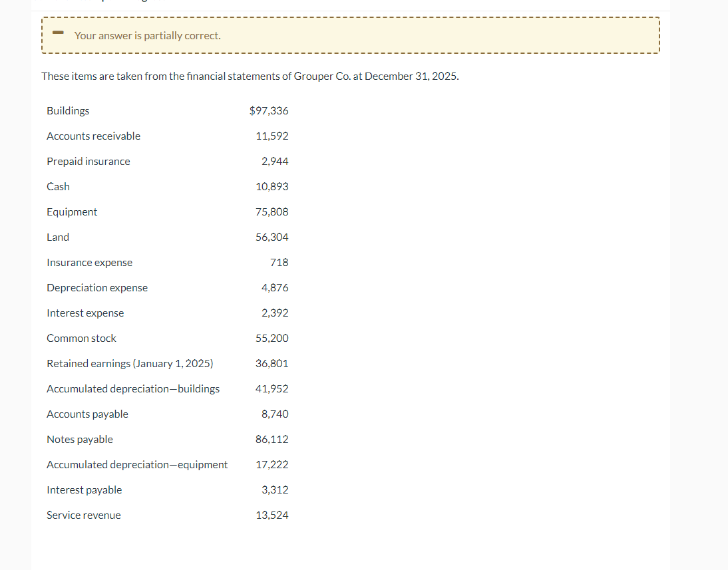This screenshot has width=728, height=570.
Task: Select Retained earnings (January 1, 2025)
Action: [129, 363]
